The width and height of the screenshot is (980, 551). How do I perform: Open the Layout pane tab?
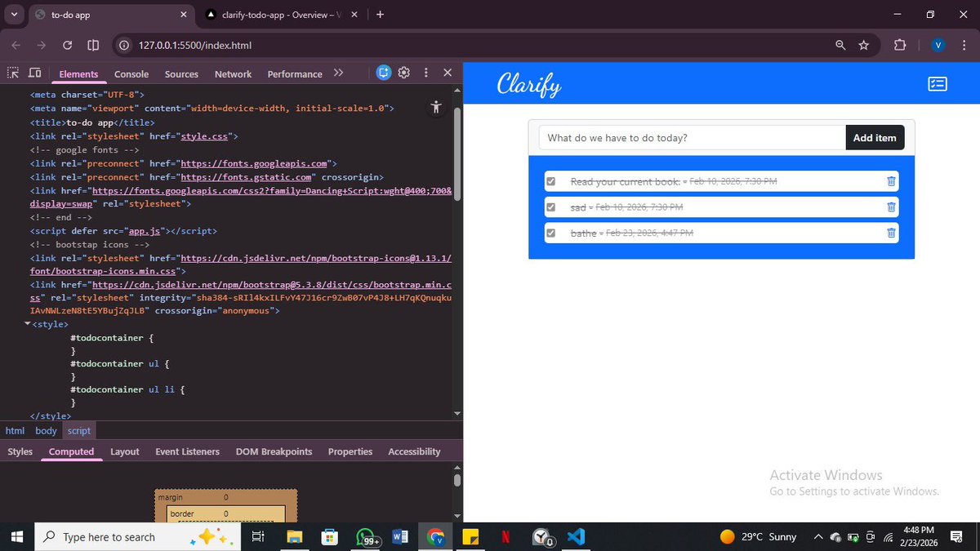coord(125,451)
